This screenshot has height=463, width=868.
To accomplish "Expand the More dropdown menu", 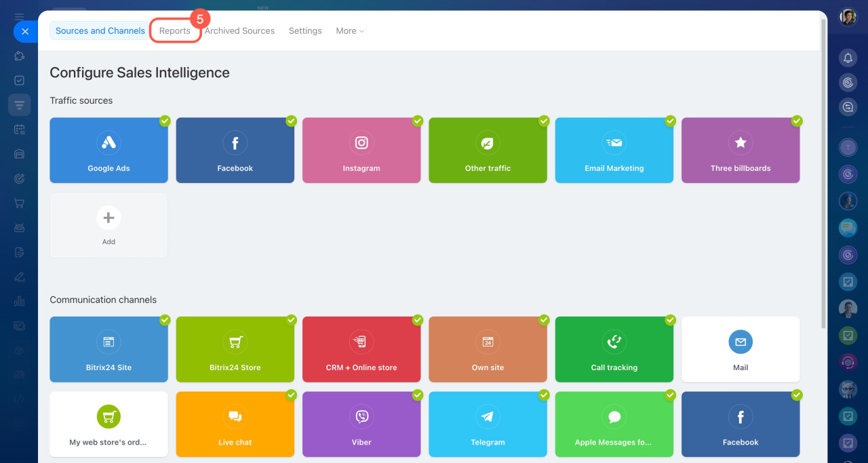I will pos(350,31).
